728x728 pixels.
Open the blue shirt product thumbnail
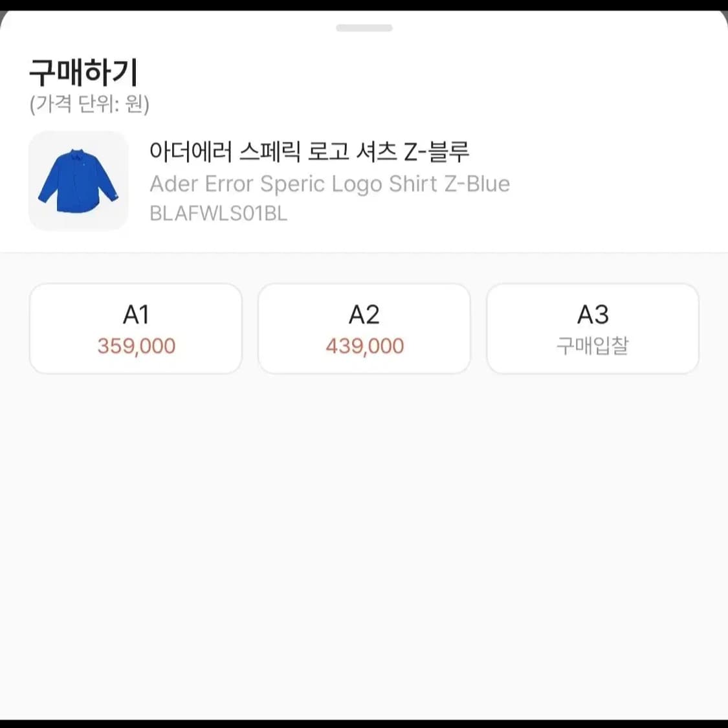(x=78, y=182)
